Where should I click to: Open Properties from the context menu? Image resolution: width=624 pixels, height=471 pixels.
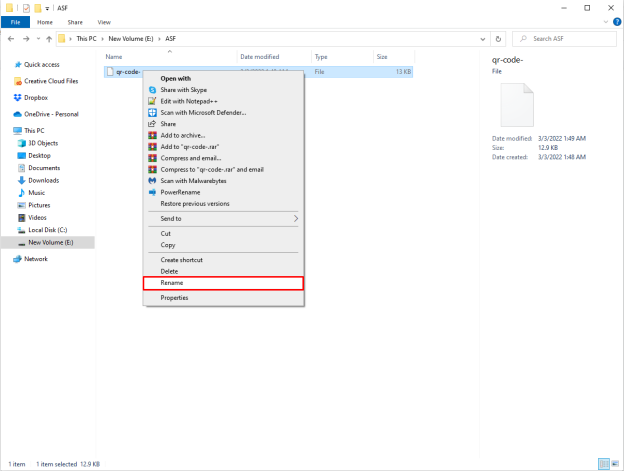click(223, 298)
